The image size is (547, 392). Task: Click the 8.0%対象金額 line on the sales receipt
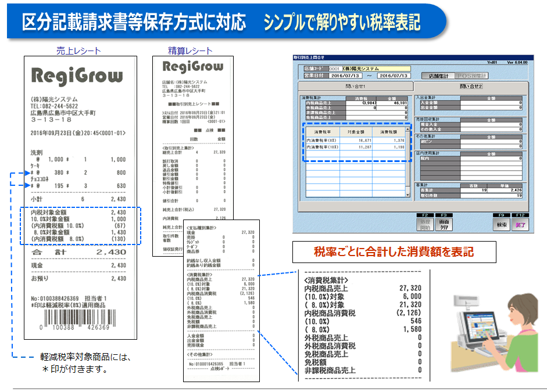tap(78, 232)
